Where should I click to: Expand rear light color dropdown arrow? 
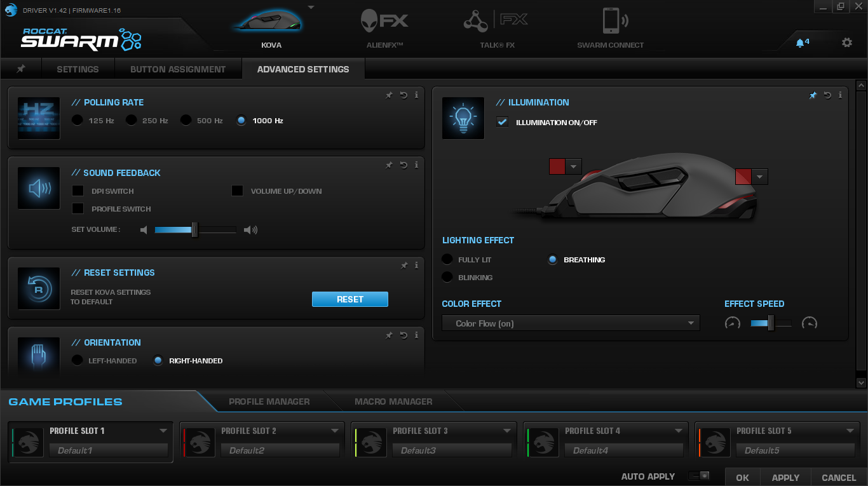[x=759, y=177]
